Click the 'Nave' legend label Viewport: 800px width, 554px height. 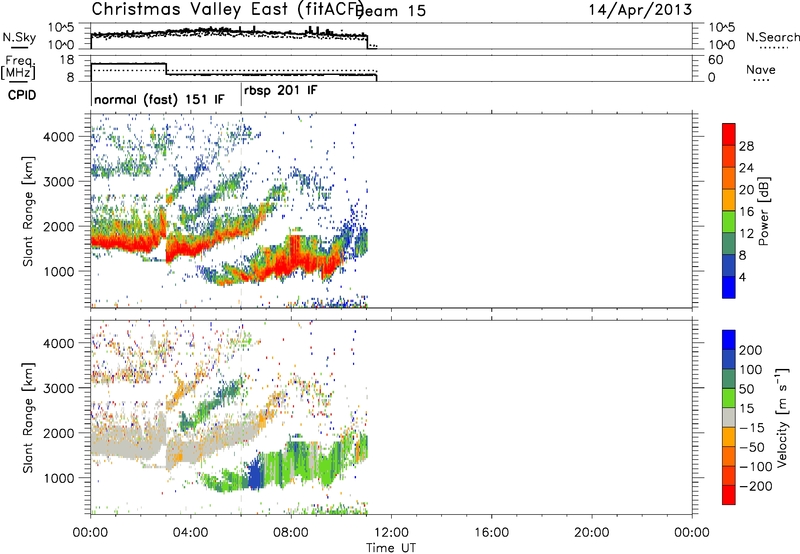point(761,69)
